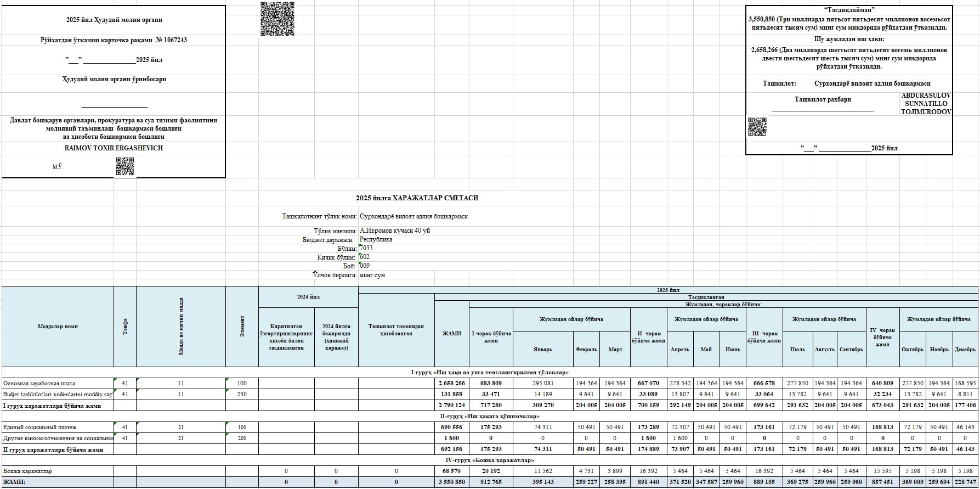Click the name RAIMOV TOXIR ERGASHEVICH
The width and height of the screenshot is (980, 489).
[x=114, y=148]
